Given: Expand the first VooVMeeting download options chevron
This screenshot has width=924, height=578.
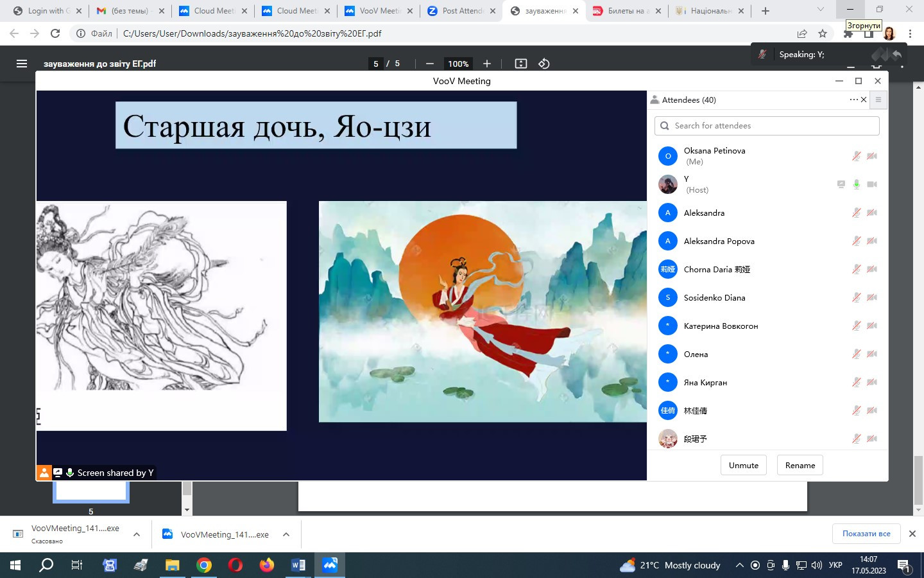Looking at the screenshot, I should pyautogui.click(x=137, y=534).
